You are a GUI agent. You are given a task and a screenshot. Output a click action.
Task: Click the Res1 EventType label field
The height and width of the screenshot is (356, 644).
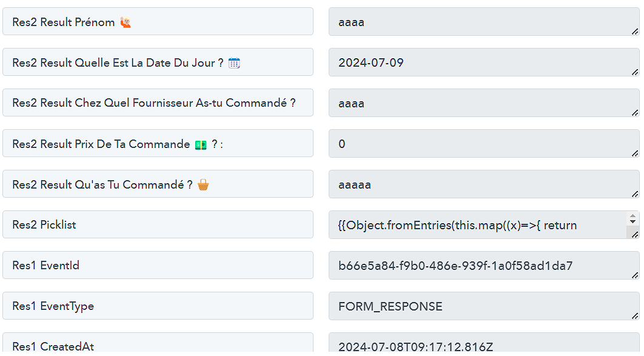pyautogui.click(x=158, y=306)
